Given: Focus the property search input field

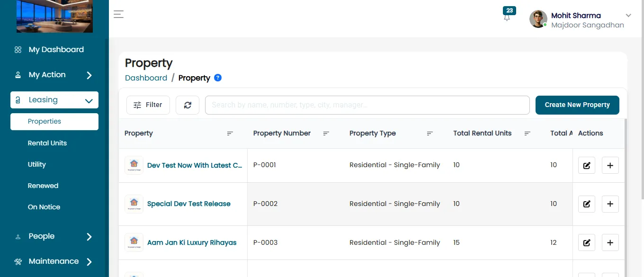Looking at the screenshot, I should point(367,105).
